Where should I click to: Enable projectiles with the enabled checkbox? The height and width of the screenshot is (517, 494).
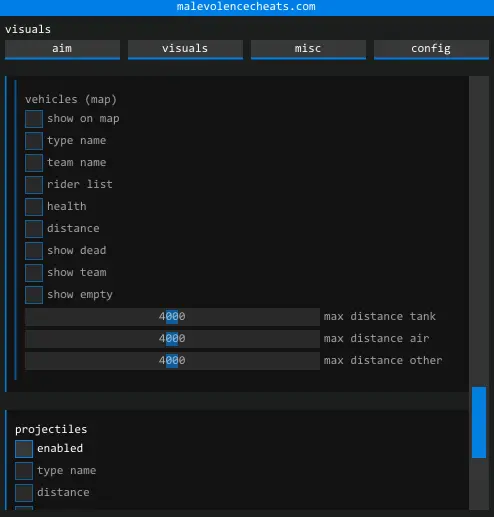pos(24,449)
